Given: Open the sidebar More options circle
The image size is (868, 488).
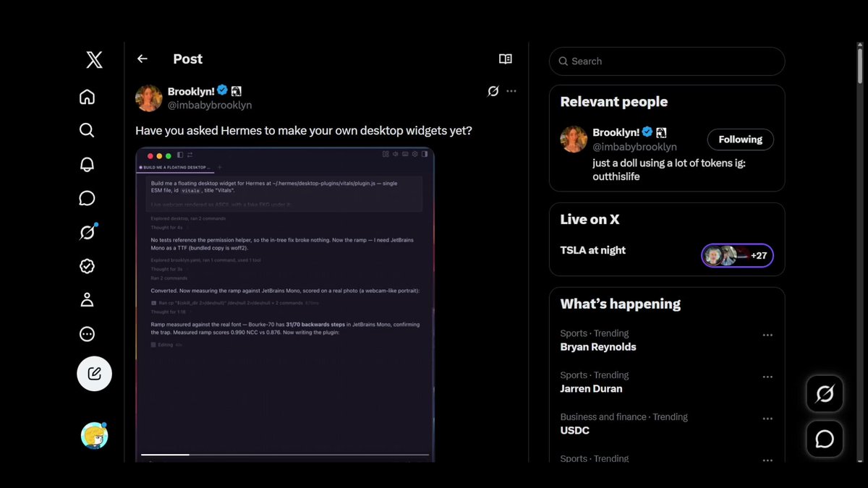Looking at the screenshot, I should click(87, 334).
